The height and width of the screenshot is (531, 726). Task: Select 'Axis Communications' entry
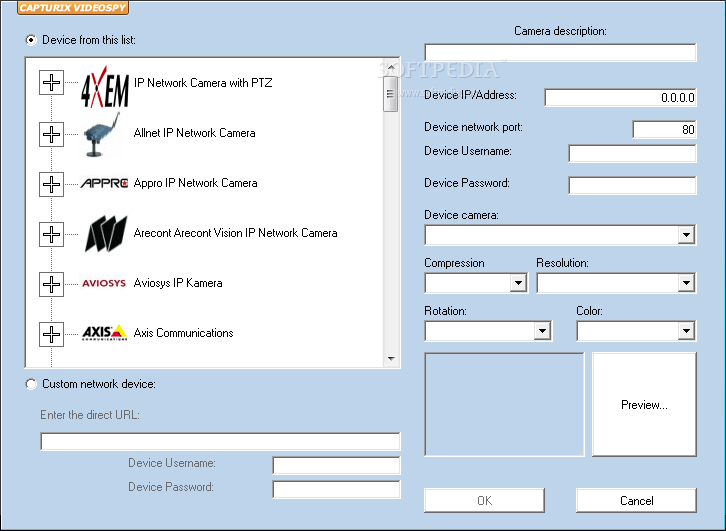[183, 333]
